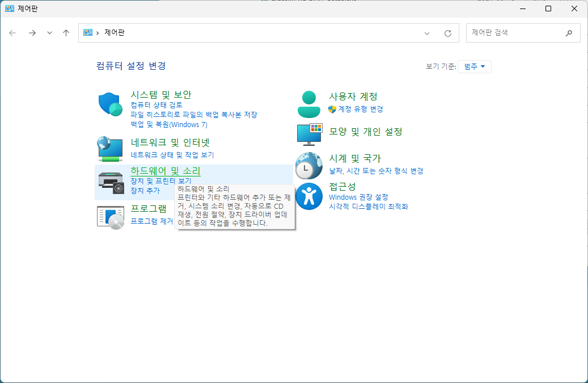Viewport: 588px width, 383px height.
Task: Click the search magnifier icon
Action: point(569,33)
